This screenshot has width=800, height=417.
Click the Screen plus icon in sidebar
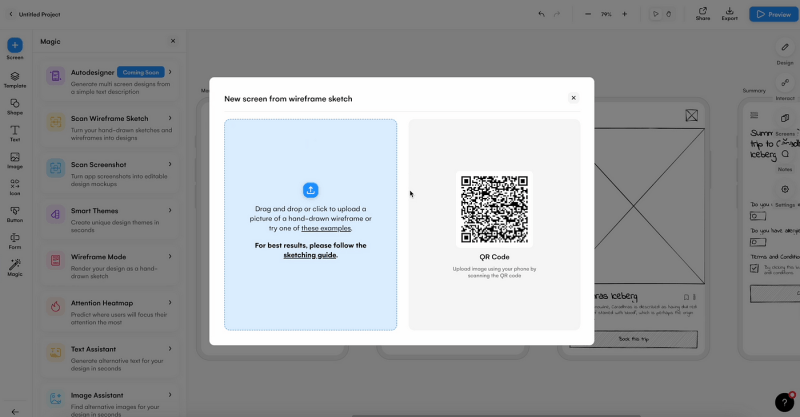pos(15,45)
